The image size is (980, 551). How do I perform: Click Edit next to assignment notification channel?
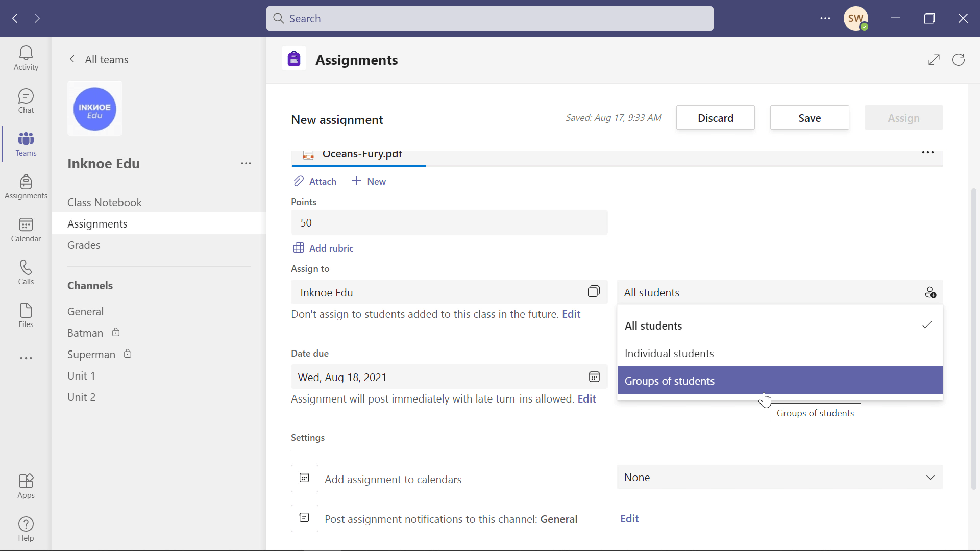[x=629, y=518]
